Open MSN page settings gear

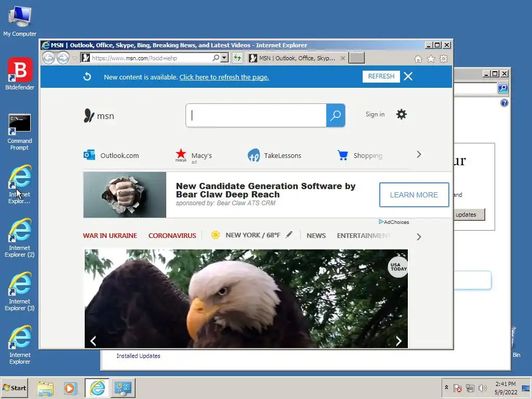(x=402, y=114)
